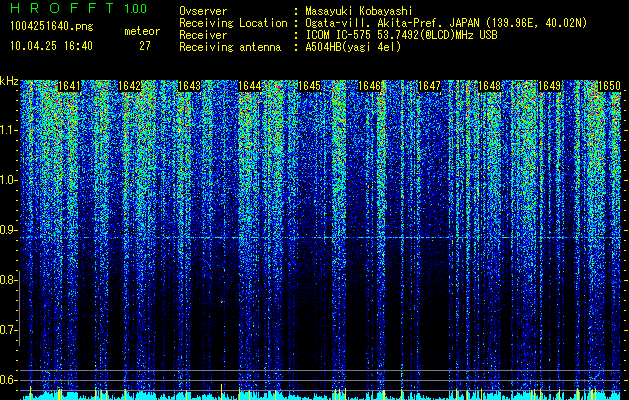This screenshot has width=629, height=400.
Task: Select the 1646 time marker label
Action: [369, 86]
